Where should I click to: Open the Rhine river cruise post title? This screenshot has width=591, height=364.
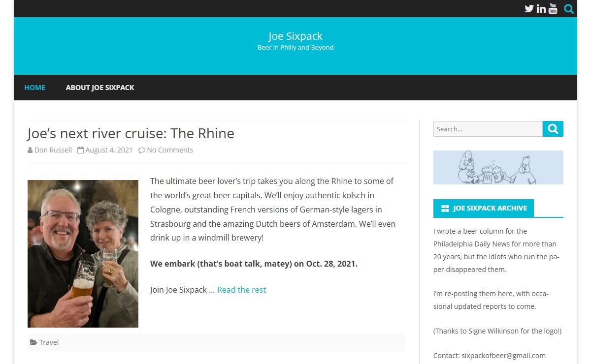[x=131, y=133]
